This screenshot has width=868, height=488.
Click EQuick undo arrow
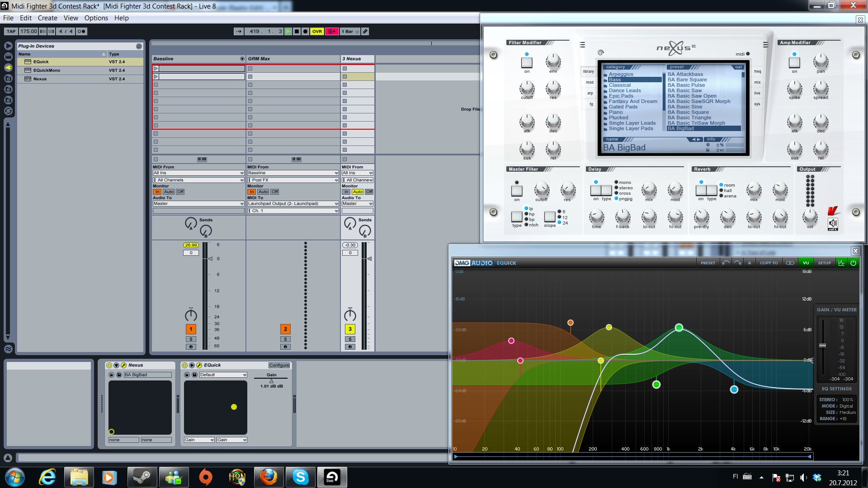coord(726,263)
